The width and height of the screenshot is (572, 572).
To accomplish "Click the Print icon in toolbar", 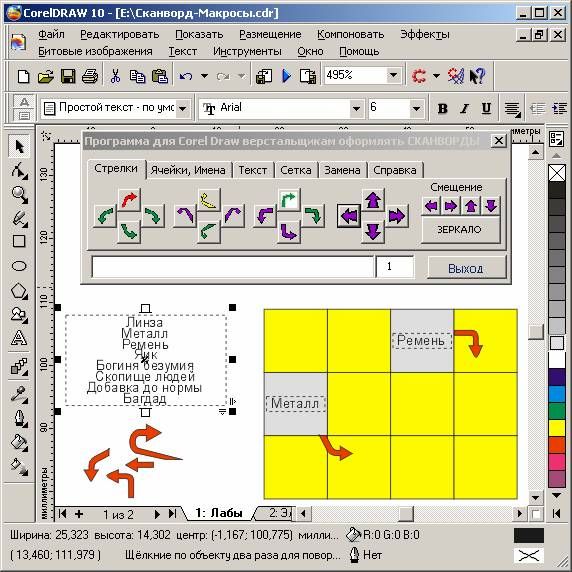I will 90,76.
